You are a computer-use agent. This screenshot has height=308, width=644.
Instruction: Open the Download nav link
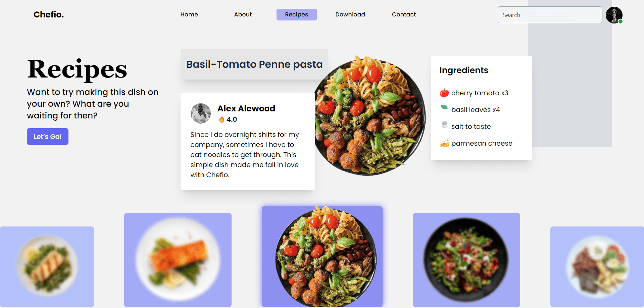click(x=350, y=14)
